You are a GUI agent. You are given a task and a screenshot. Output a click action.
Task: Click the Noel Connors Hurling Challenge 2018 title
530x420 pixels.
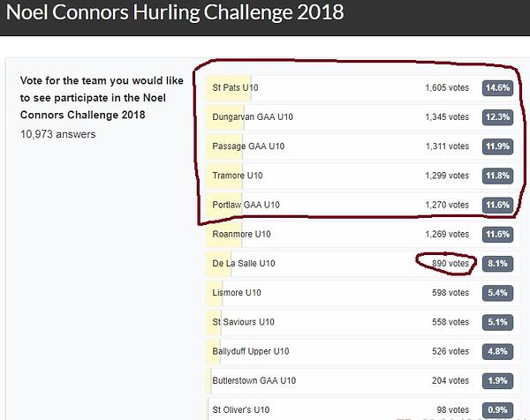pos(175,12)
